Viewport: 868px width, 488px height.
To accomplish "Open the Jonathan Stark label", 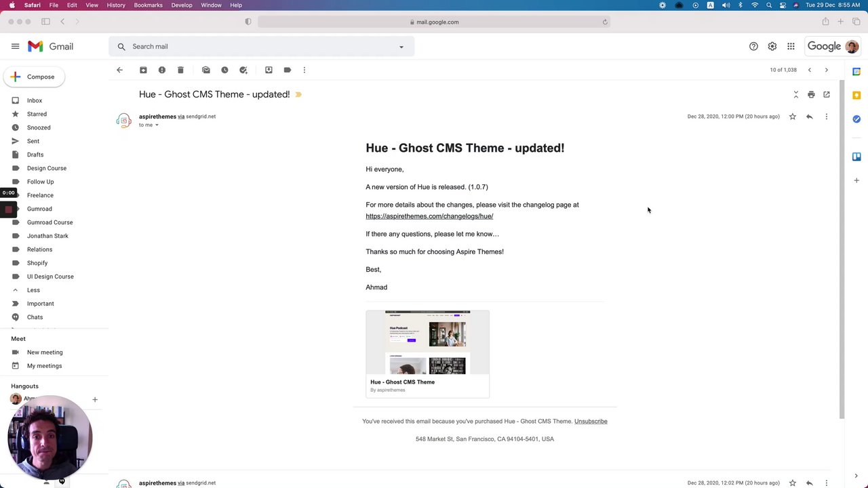I will point(47,236).
